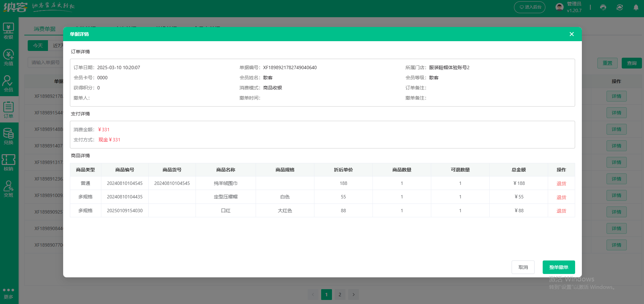Trigger the cloud sync icon in header

(x=619, y=7)
